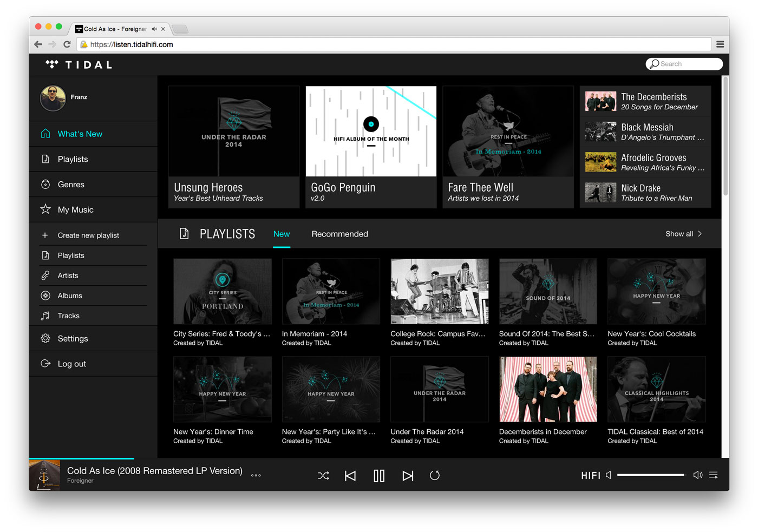Click the browser address bar
Image resolution: width=758 pixels, height=532 pixels.
(394, 44)
